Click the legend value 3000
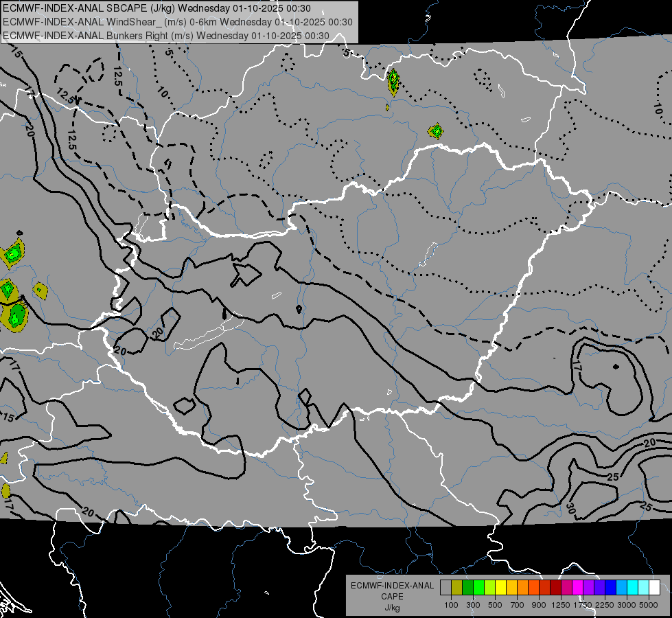The width and height of the screenshot is (672, 618). coord(627,605)
